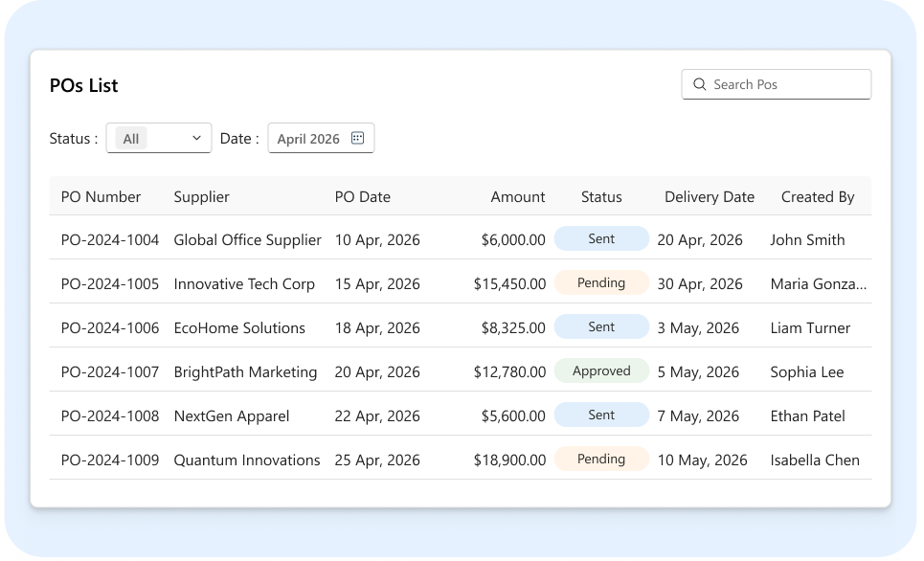This screenshot has width=924, height=561.
Task: Click the Sent badge for NextGen Apparel
Action: click(x=601, y=415)
